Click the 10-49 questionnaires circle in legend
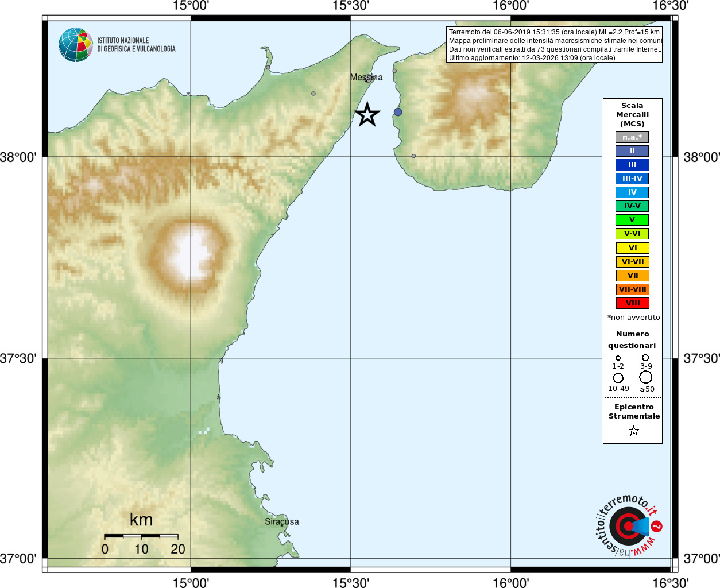 pos(618,378)
